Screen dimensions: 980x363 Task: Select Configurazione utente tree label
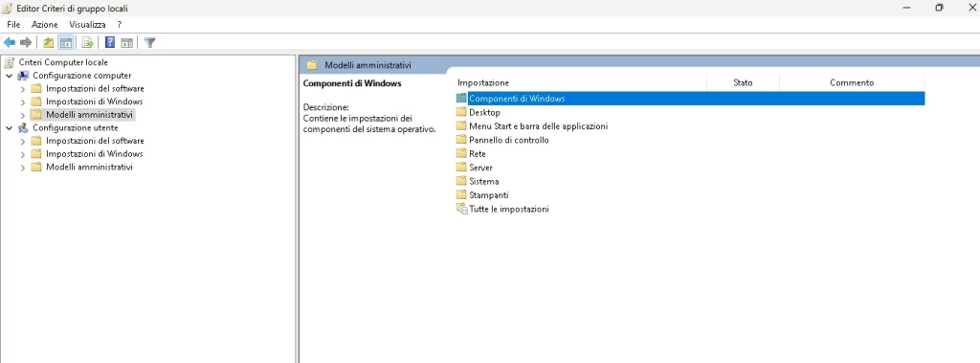(75, 127)
